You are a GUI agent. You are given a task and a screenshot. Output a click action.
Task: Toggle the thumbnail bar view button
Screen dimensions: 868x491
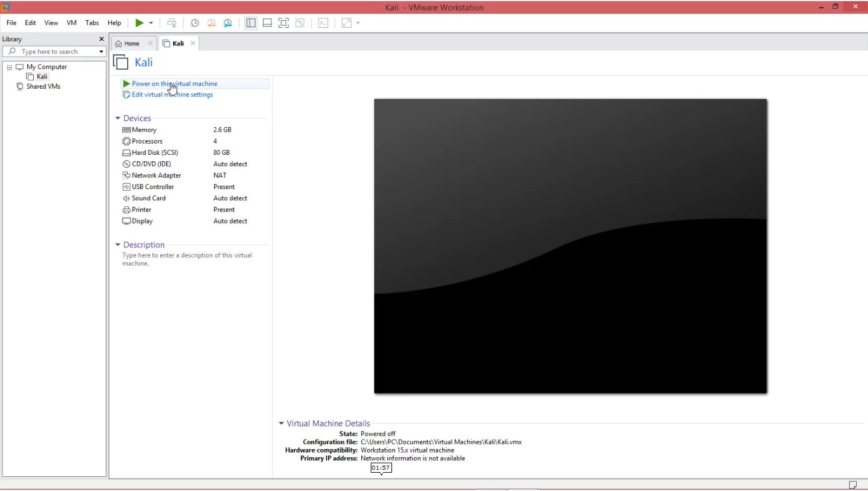click(267, 23)
